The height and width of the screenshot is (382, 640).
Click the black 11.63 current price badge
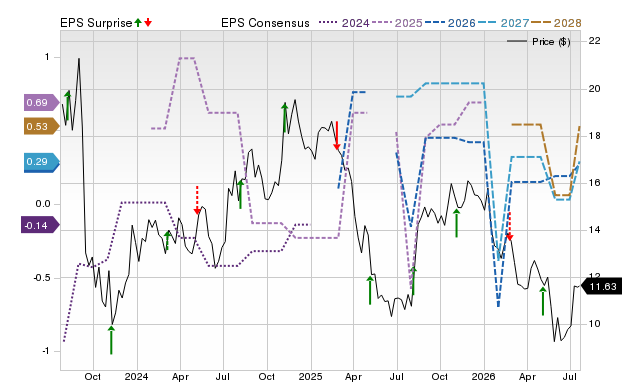click(601, 286)
